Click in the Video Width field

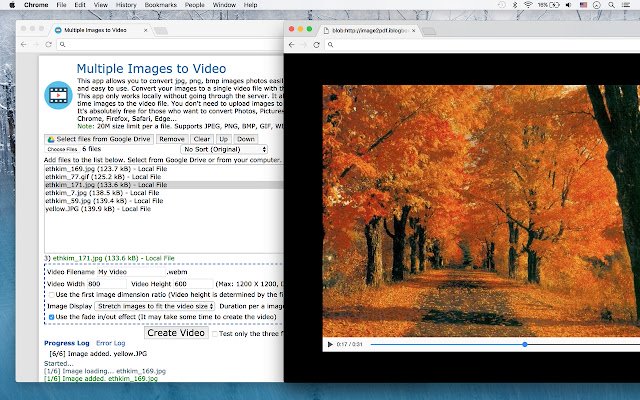[x=106, y=284]
